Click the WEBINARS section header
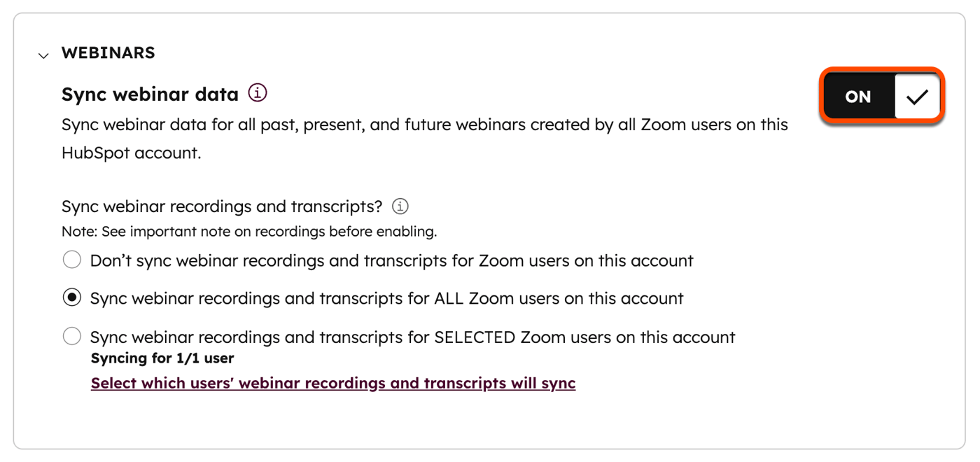 pos(108,52)
